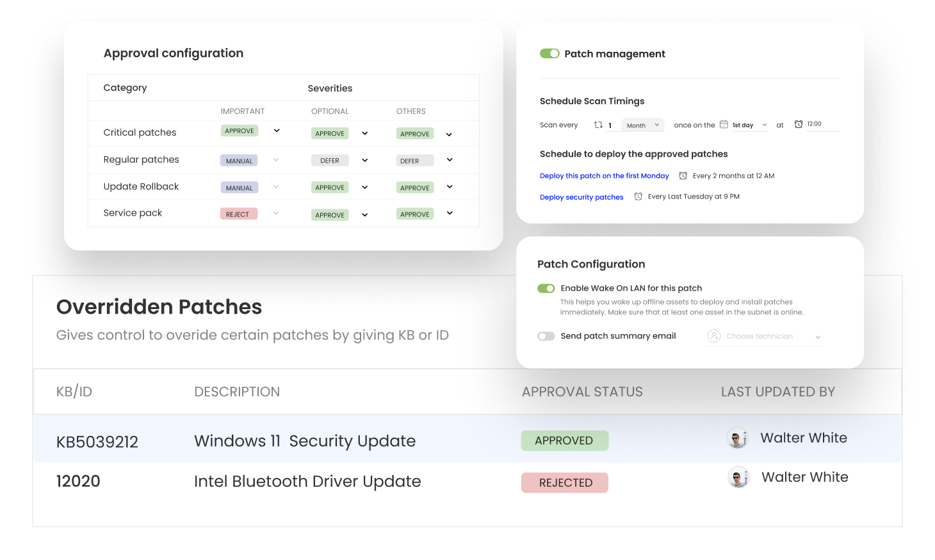Click the LAST UPDATED BY column header

tap(777, 392)
